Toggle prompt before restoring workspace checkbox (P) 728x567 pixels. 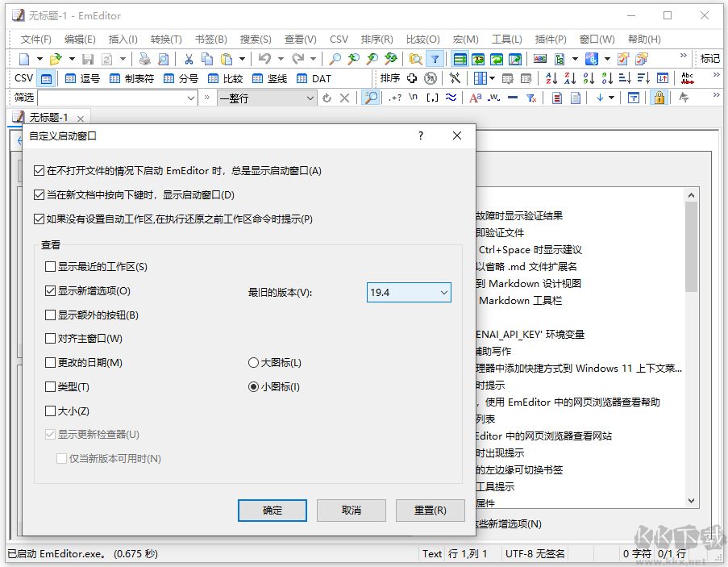(x=39, y=219)
